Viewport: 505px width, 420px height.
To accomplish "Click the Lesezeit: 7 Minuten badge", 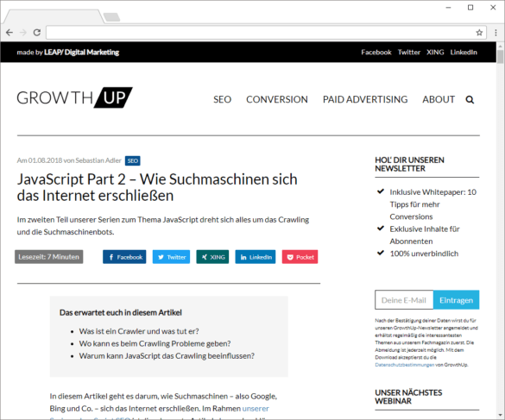I will (x=48, y=257).
